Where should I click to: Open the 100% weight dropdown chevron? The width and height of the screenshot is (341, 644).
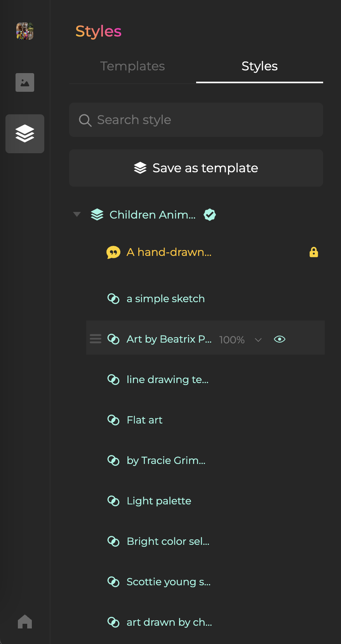(258, 340)
